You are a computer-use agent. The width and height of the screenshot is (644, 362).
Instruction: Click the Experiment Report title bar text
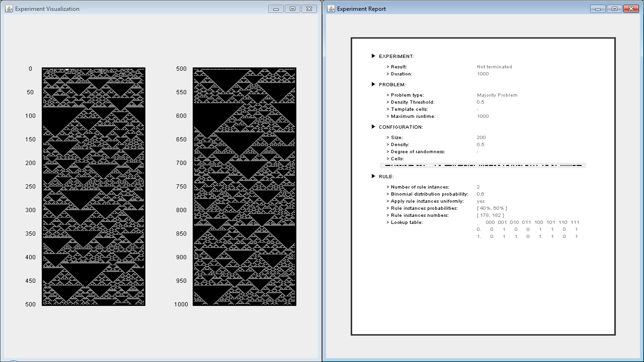361,9
